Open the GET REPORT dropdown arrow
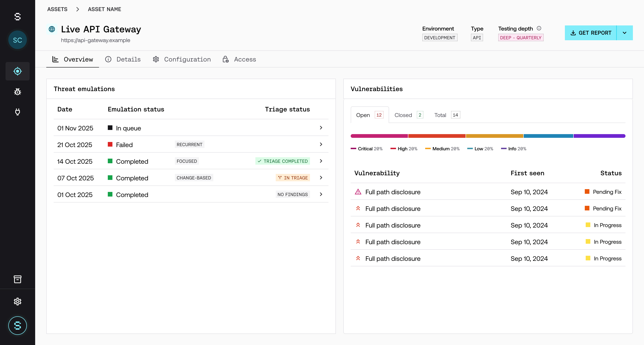Image resolution: width=644 pixels, height=345 pixels. (x=624, y=33)
